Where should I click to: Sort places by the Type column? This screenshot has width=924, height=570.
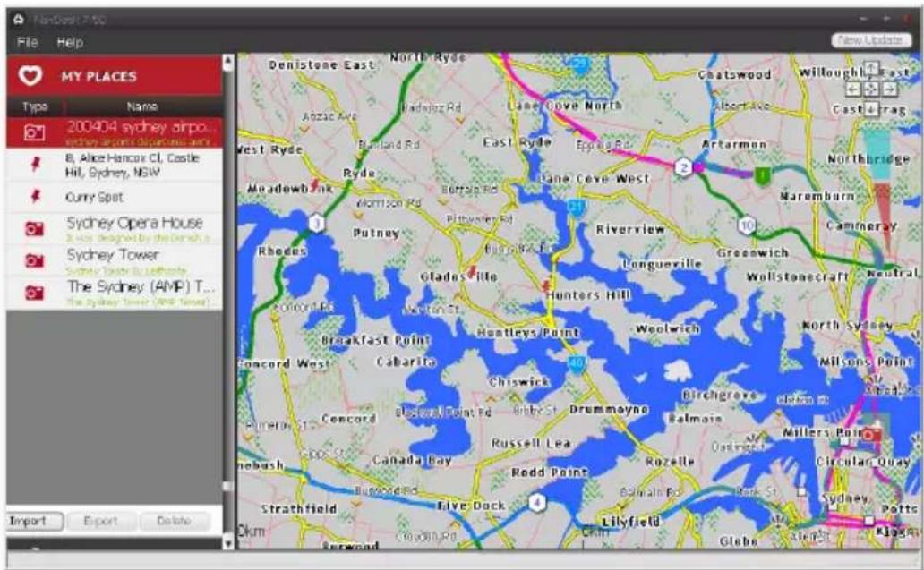point(35,106)
